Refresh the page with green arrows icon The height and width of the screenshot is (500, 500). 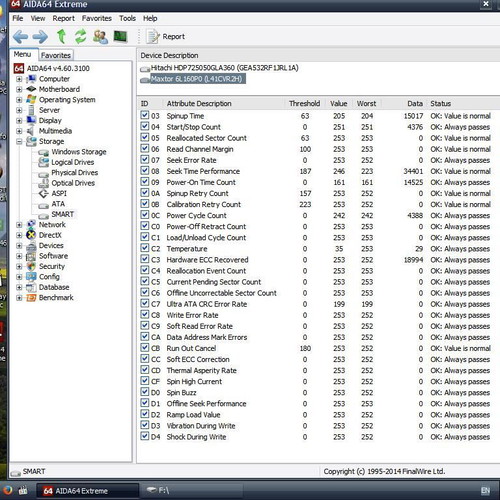coord(80,36)
